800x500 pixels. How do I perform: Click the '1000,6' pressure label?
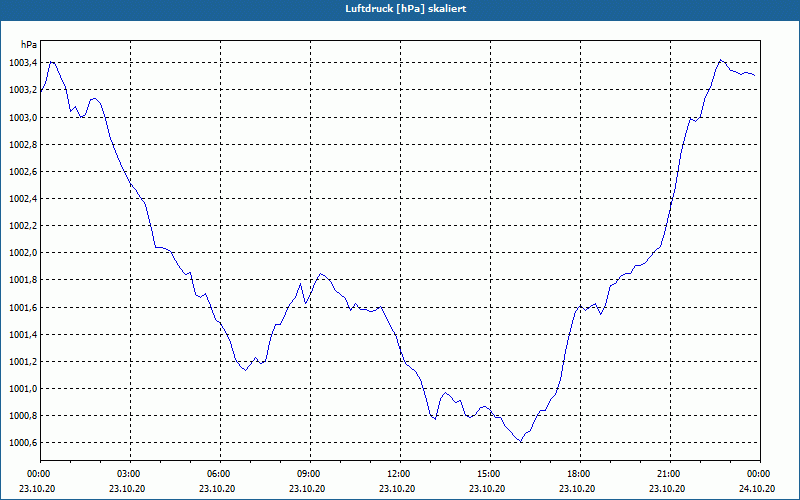(23, 442)
